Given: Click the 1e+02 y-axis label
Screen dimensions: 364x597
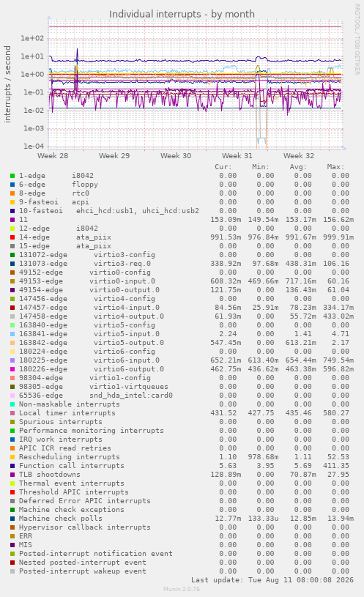Looking at the screenshot, I should pos(32,38).
